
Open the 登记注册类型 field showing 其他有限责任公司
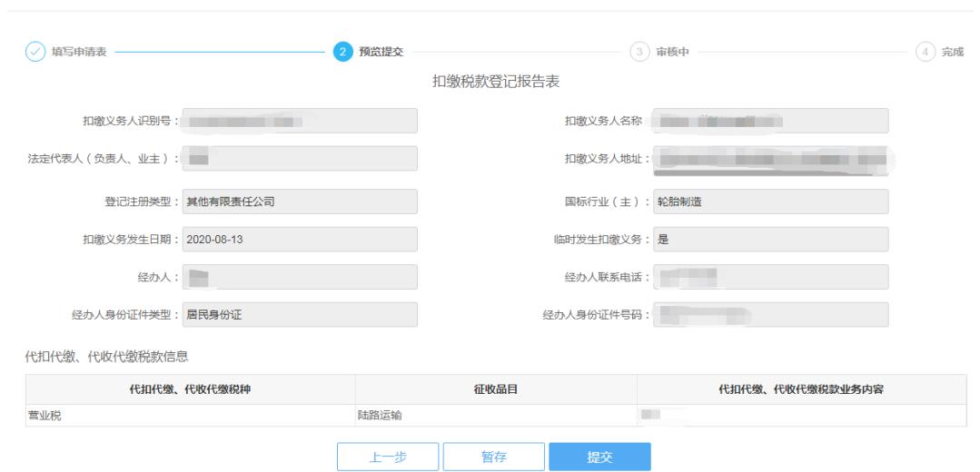(x=300, y=202)
